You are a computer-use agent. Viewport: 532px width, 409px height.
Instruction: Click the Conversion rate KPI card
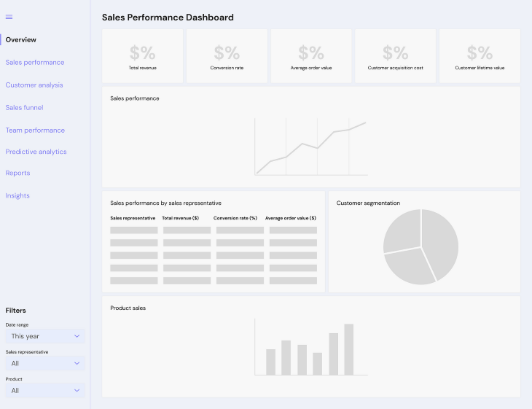(x=227, y=56)
